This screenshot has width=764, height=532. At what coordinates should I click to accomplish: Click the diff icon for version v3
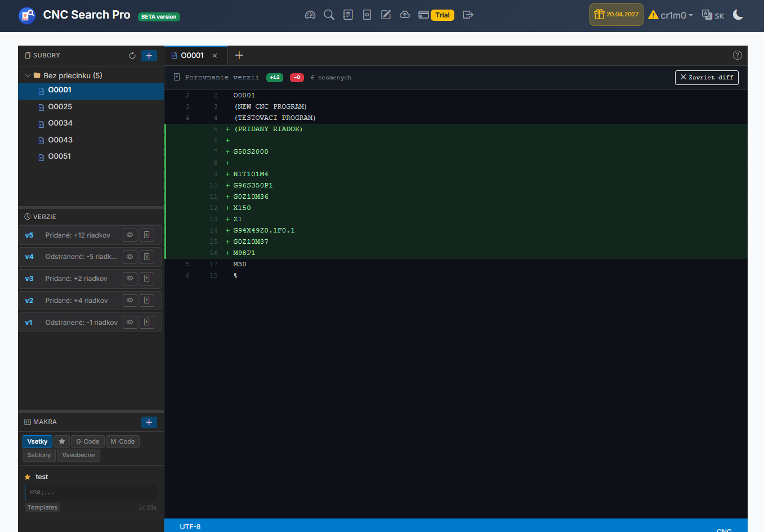coord(146,279)
